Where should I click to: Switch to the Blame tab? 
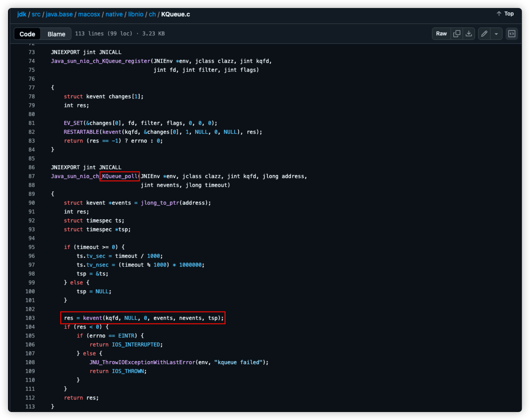[56, 34]
